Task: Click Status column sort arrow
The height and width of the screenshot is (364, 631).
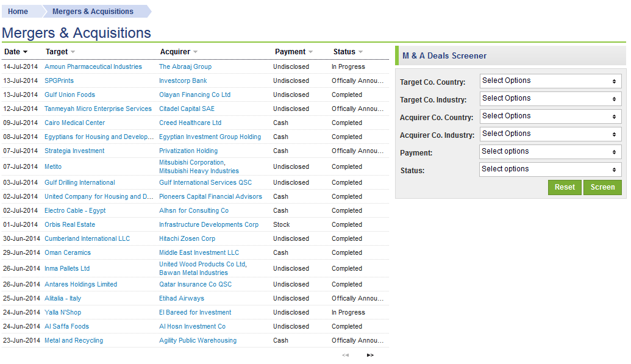Action: 360,52
